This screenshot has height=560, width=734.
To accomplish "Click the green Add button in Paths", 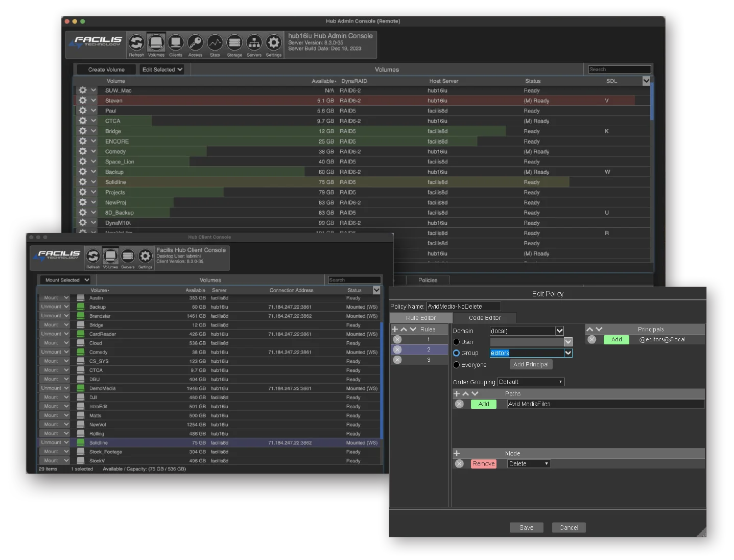I will pos(484,404).
